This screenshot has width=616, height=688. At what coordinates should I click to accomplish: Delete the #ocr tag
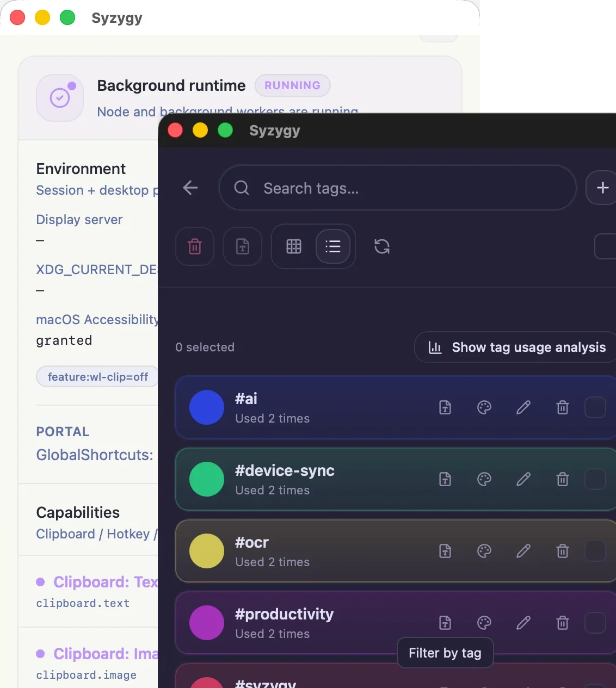pos(563,551)
